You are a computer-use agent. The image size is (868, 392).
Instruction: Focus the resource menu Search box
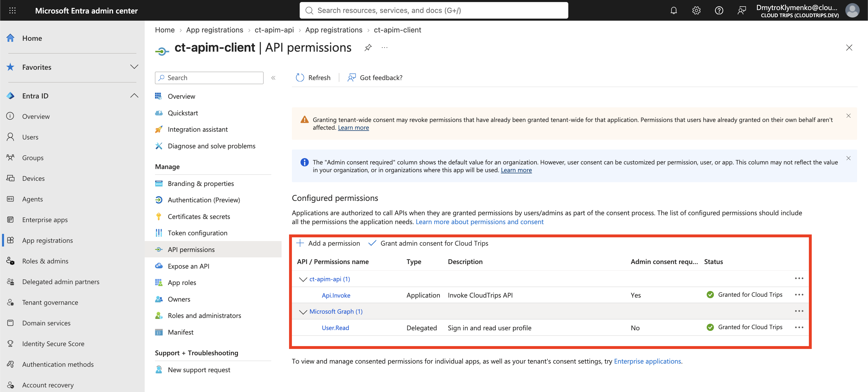(209, 78)
